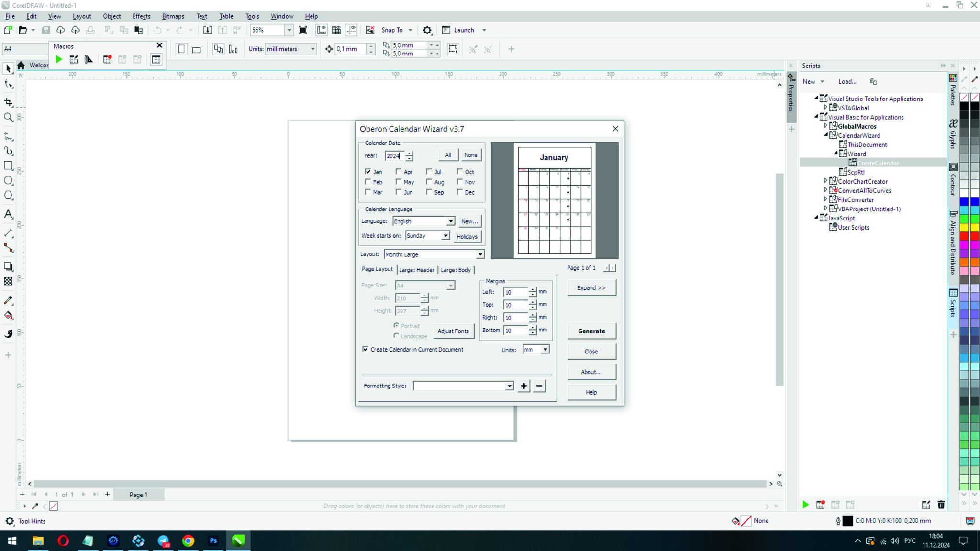Check the Dec month checkbox
Viewport: 980px width, 551px height.
pyautogui.click(x=460, y=192)
